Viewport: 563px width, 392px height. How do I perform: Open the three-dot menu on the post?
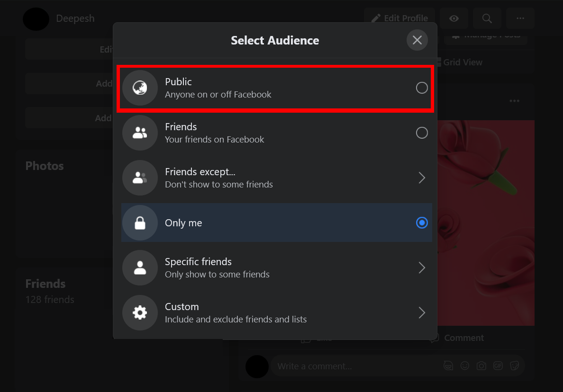point(514,101)
